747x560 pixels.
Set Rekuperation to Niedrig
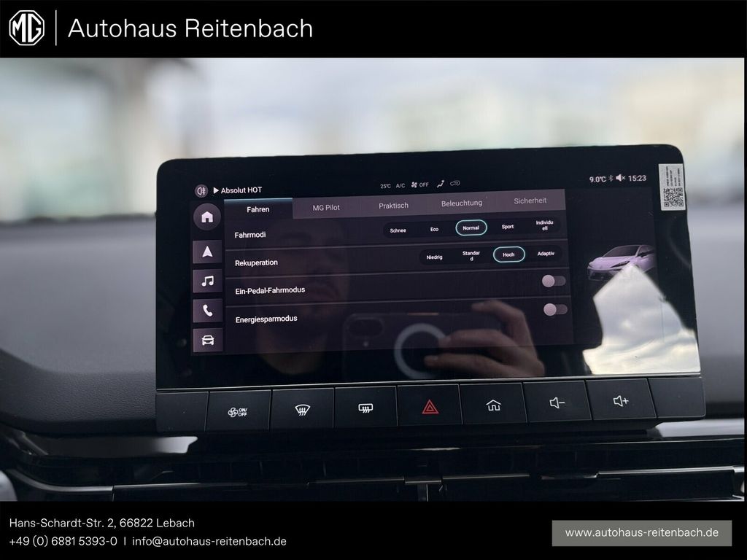434,257
